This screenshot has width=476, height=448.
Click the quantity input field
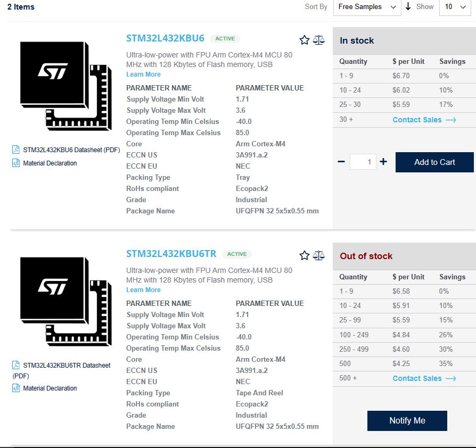[363, 162]
